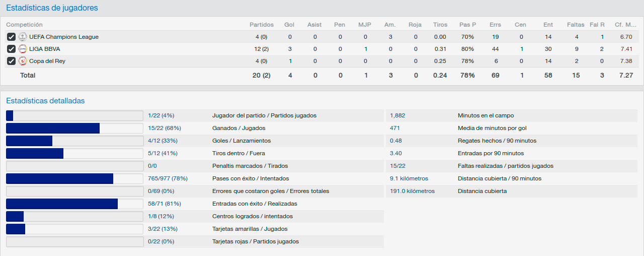Click the Pases con éxito progress bar

[x=74, y=178]
